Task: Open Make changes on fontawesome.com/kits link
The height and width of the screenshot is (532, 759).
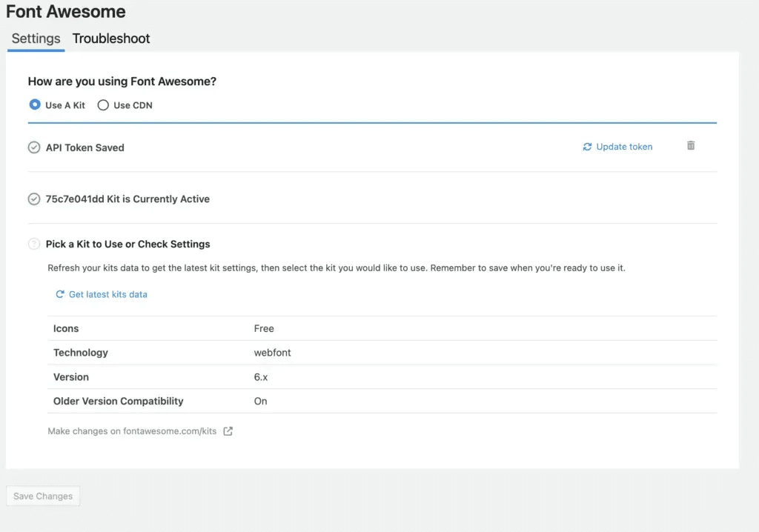Action: pyautogui.click(x=132, y=431)
